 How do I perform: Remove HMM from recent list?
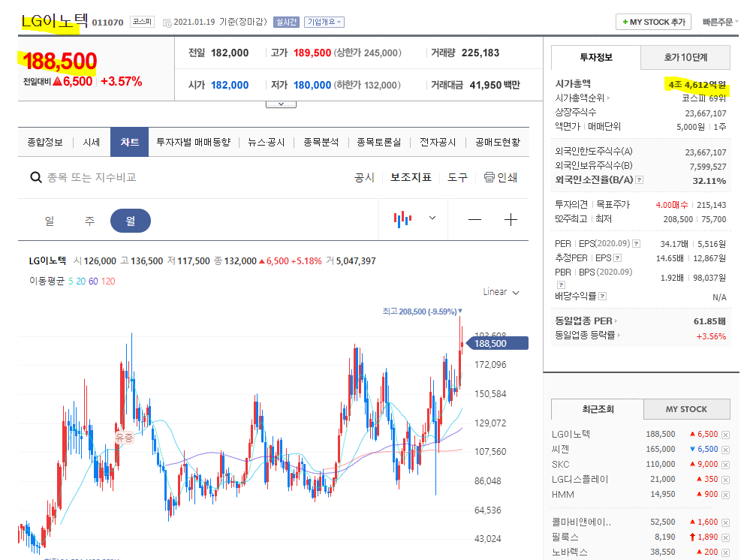point(726,495)
